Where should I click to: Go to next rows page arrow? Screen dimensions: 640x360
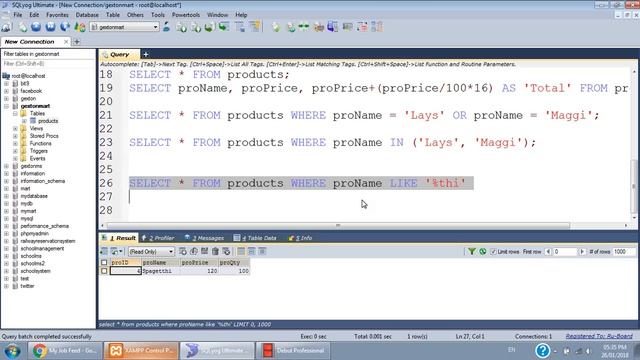[582, 252]
